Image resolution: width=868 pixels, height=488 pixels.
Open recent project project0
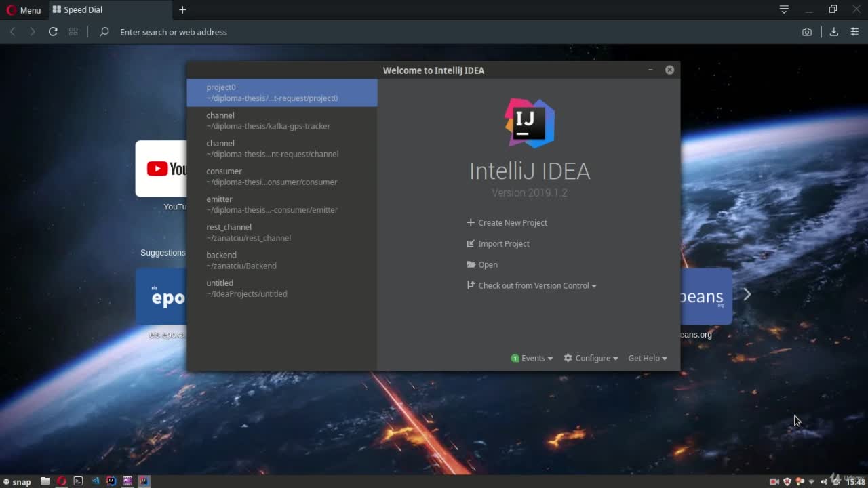(282, 93)
